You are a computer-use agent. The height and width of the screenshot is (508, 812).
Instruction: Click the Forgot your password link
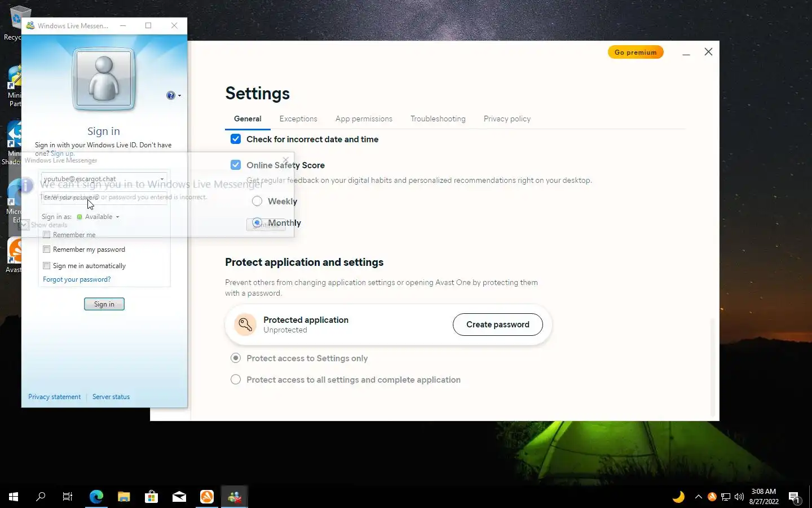point(77,279)
